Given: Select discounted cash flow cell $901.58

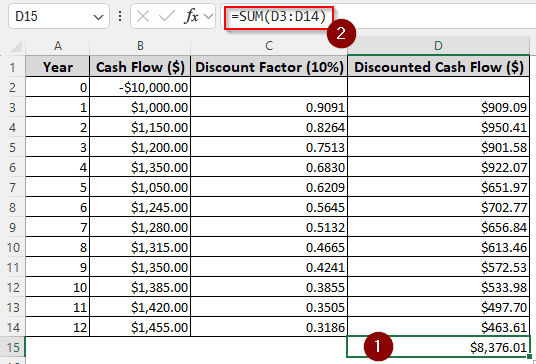Looking at the screenshot, I should [438, 147].
